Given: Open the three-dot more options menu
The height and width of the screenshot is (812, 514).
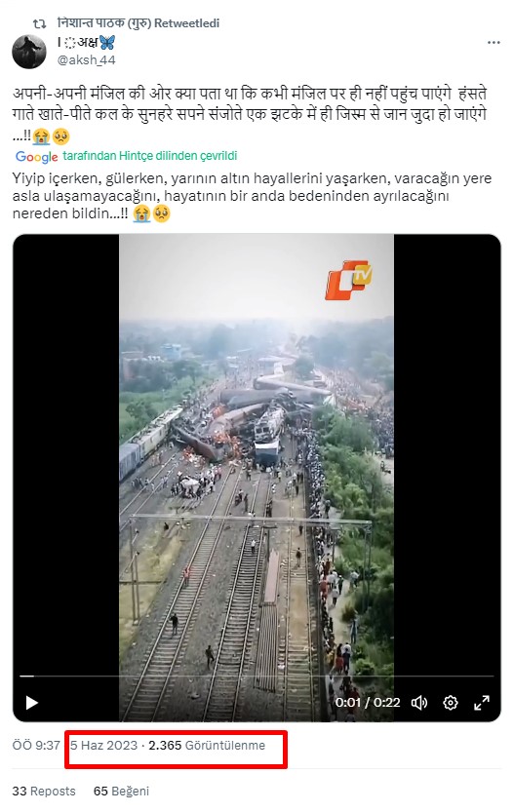Looking at the screenshot, I should pos(494,43).
